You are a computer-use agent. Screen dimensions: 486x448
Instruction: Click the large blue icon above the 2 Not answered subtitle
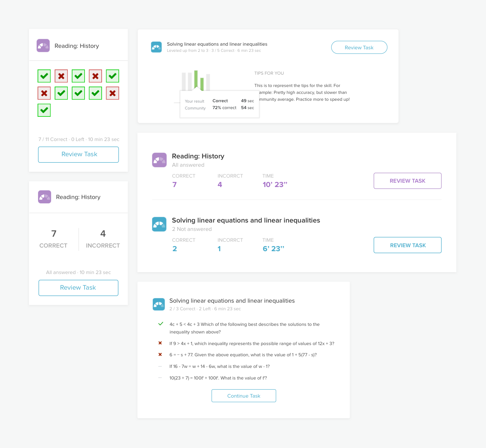[159, 224]
